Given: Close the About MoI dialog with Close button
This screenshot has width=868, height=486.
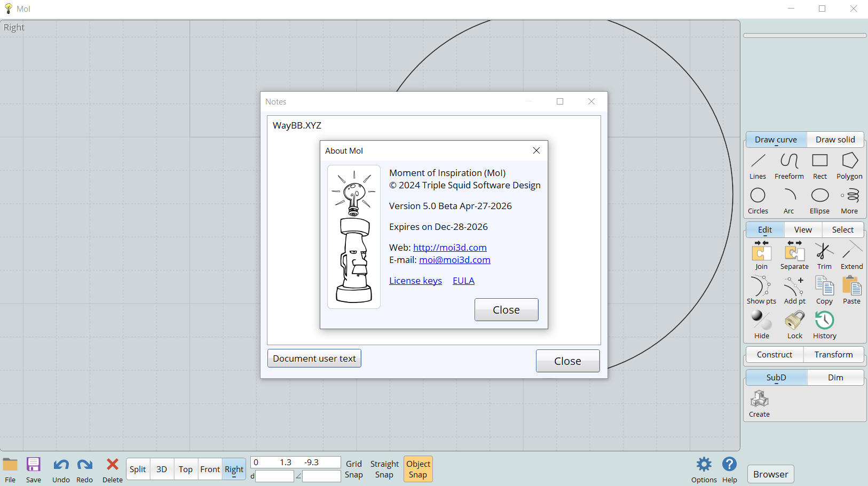Looking at the screenshot, I should pos(506,310).
